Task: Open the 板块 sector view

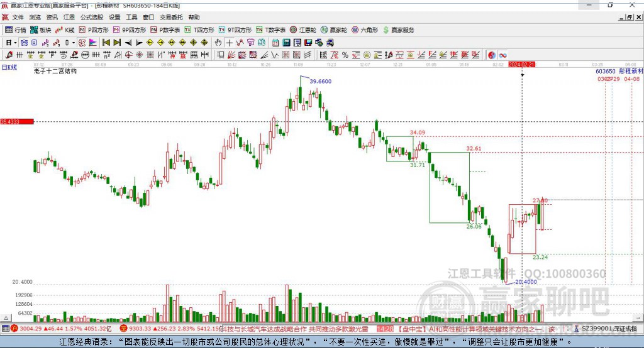Action: [x=40, y=30]
